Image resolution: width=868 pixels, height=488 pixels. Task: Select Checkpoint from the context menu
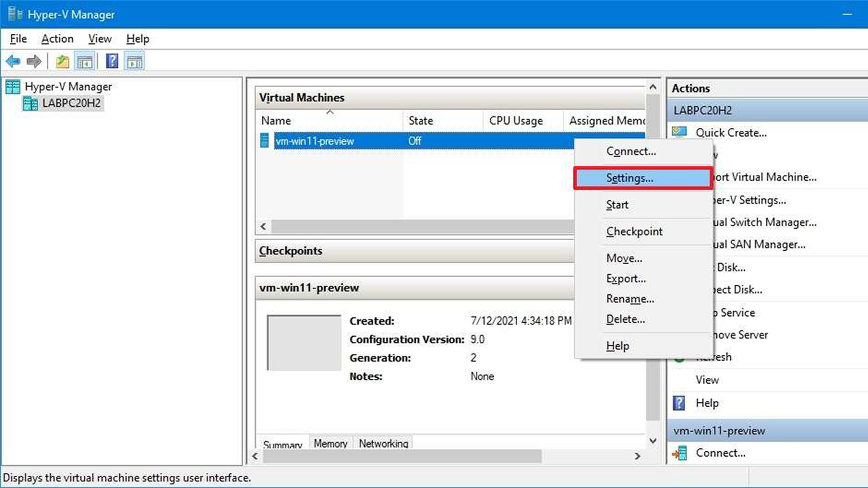[634, 231]
